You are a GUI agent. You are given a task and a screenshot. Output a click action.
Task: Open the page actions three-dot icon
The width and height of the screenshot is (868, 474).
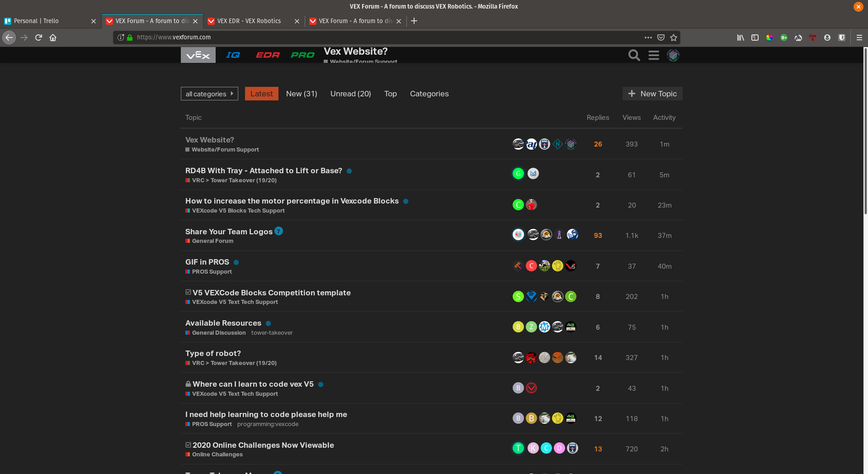648,38
